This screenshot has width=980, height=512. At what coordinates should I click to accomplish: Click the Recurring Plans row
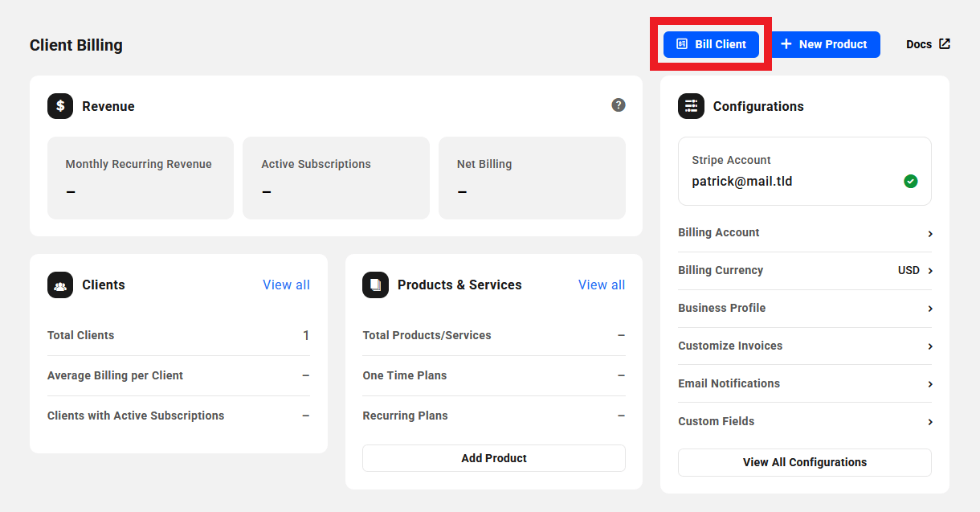click(494, 416)
